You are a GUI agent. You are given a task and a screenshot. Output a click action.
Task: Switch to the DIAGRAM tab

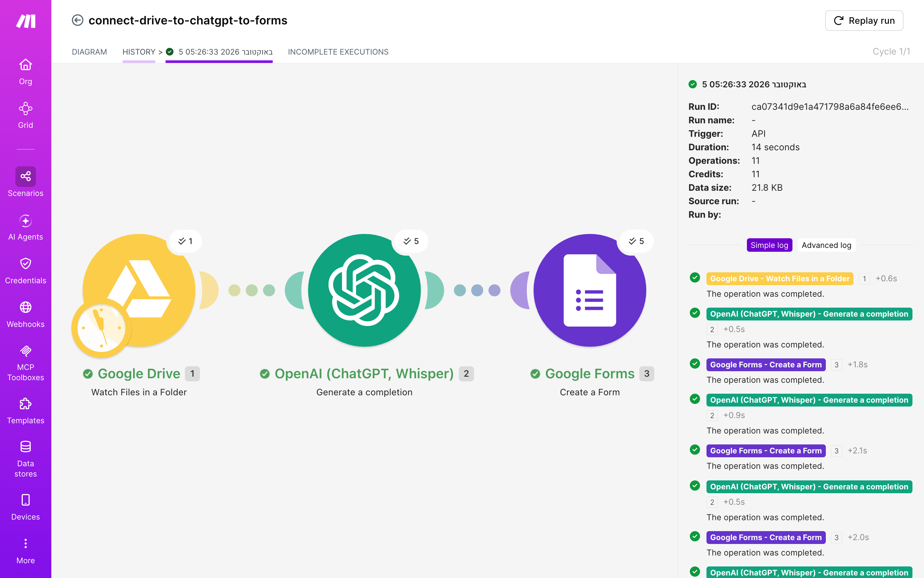[89, 52]
